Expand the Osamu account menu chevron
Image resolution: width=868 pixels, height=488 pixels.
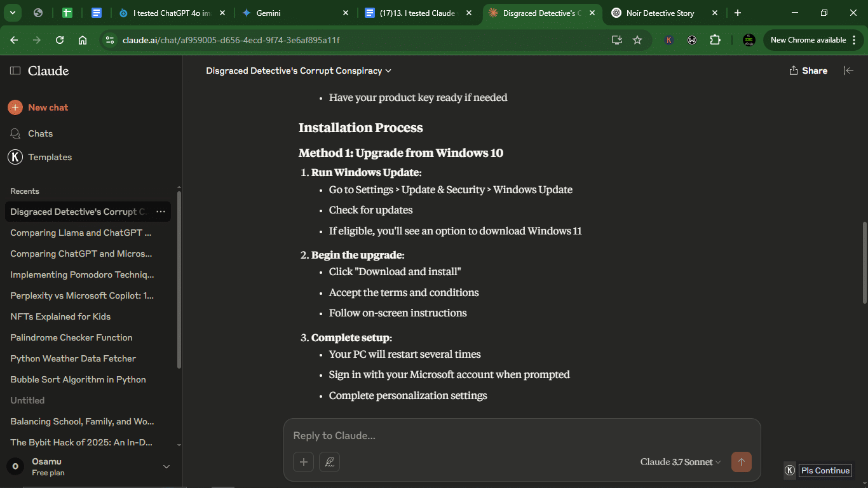coord(166,467)
